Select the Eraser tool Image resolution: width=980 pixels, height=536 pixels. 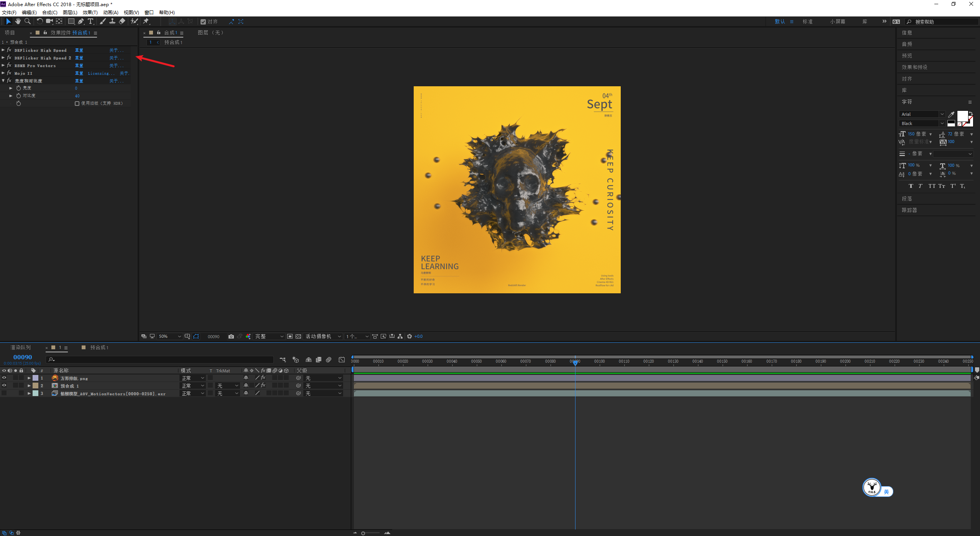coord(122,21)
